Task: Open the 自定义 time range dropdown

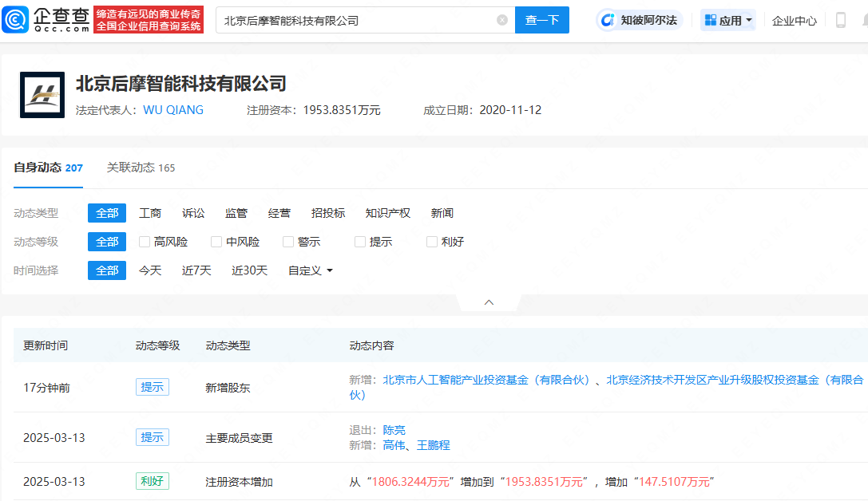Action: point(311,270)
